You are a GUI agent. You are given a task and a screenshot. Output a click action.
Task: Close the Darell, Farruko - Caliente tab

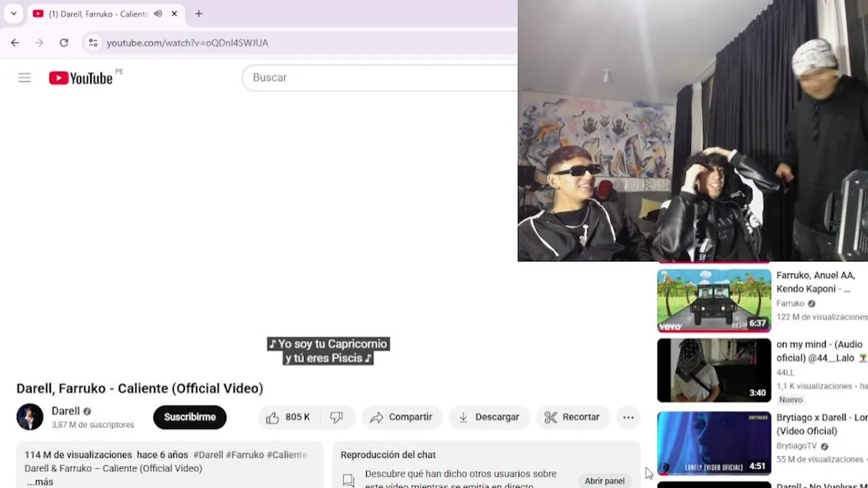pos(174,14)
